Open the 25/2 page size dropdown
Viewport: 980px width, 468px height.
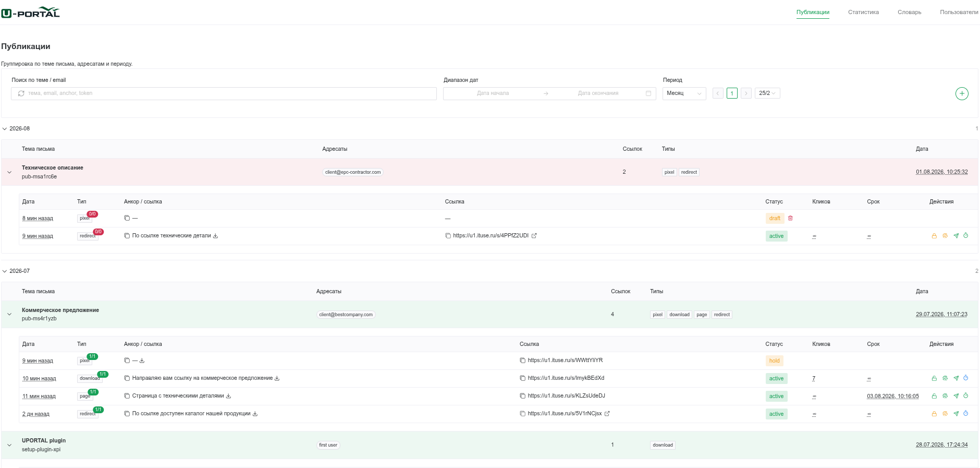(767, 93)
